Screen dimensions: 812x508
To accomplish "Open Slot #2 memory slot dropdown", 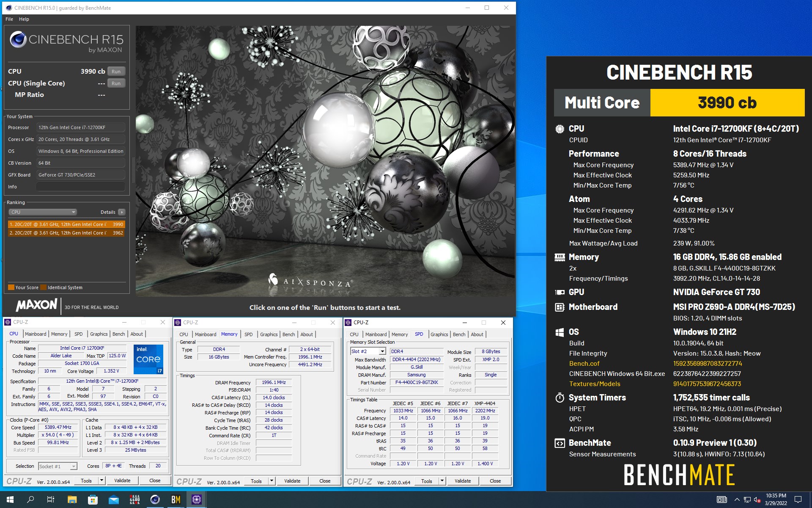I will [368, 351].
